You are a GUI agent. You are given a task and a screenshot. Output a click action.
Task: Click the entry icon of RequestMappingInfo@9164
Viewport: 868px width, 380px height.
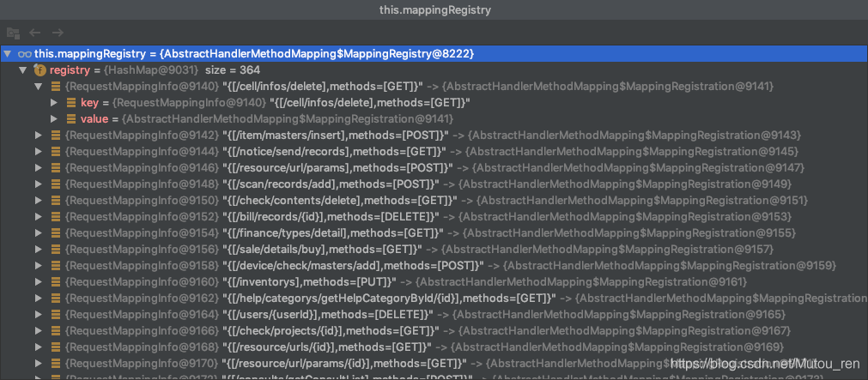[x=56, y=315]
